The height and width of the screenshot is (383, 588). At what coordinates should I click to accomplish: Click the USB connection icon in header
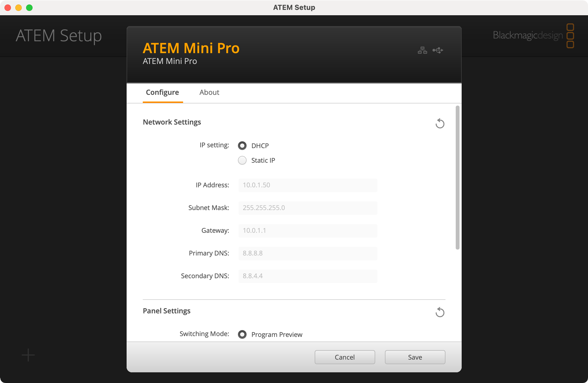[438, 50]
